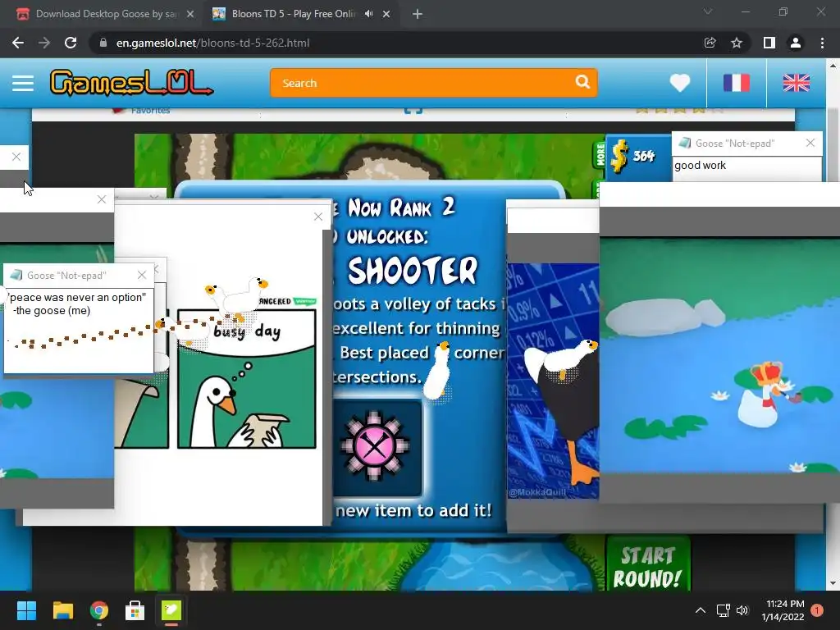840x630 pixels.
Task: Share this page icon
Action: 710,43
